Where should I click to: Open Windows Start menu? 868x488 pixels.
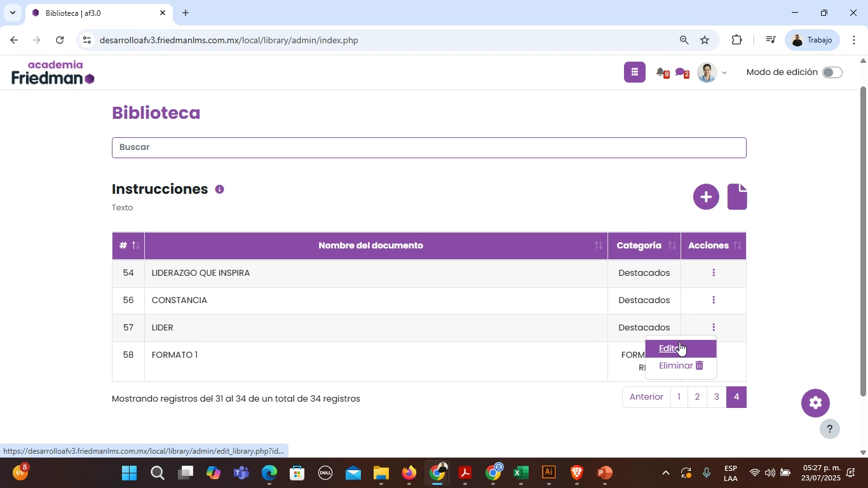pos(130,473)
